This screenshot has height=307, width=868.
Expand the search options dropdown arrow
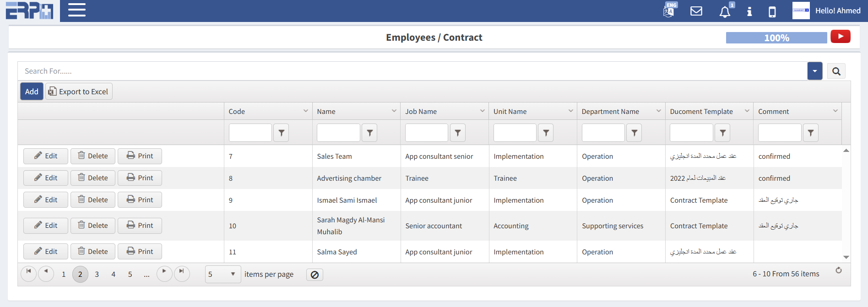pos(814,71)
